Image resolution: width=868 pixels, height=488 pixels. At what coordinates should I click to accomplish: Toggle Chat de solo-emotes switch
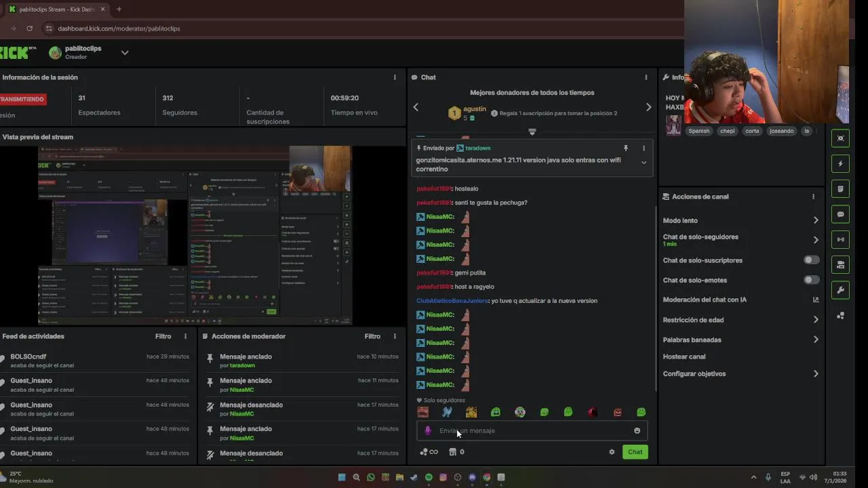point(811,280)
